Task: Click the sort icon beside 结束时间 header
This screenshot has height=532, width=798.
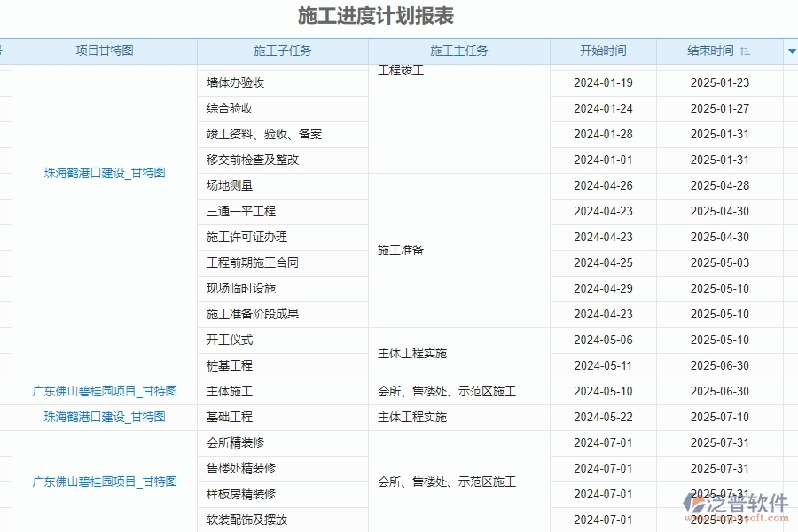Action: [x=743, y=51]
